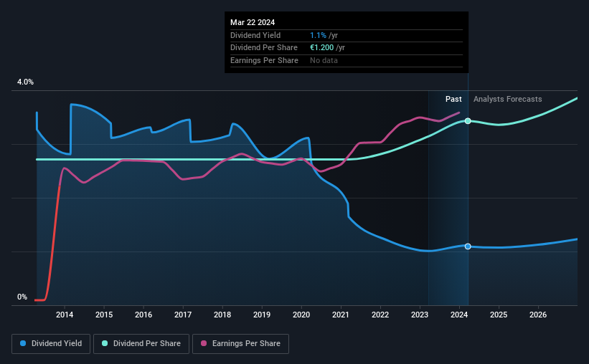Click the Dividend Yield tooltip row label
The image size is (589, 364).
255,35
